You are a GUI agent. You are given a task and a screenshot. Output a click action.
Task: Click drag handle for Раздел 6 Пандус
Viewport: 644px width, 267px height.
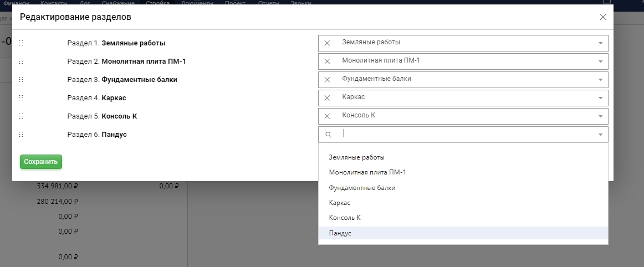[x=21, y=135]
